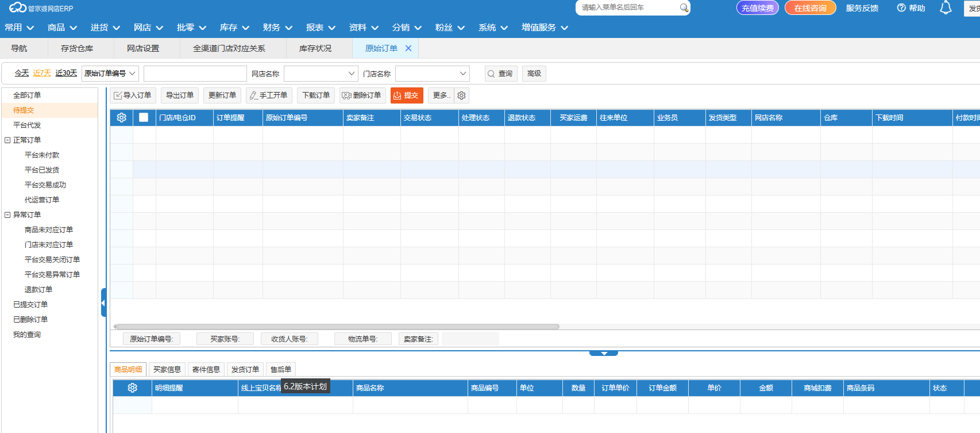
Task: Click the horizontal scrollbar under the orders table
Action: click(336, 327)
